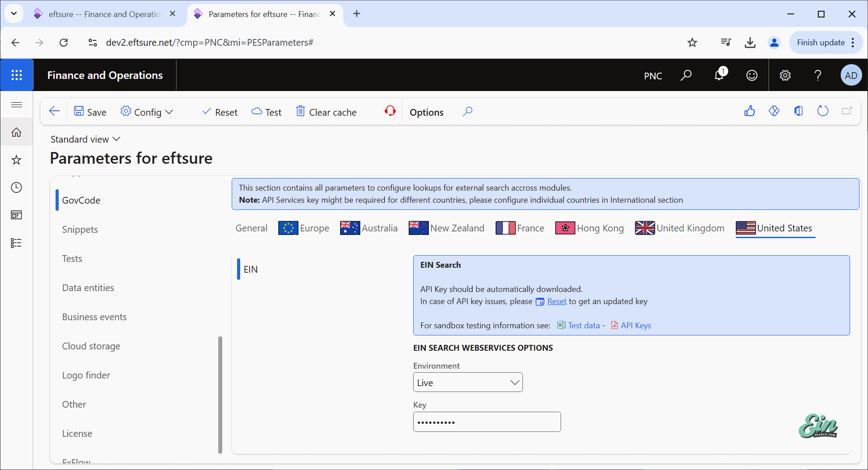The width and height of the screenshot is (868, 470).
Task: Open the AD user account avatar
Action: 851,75
